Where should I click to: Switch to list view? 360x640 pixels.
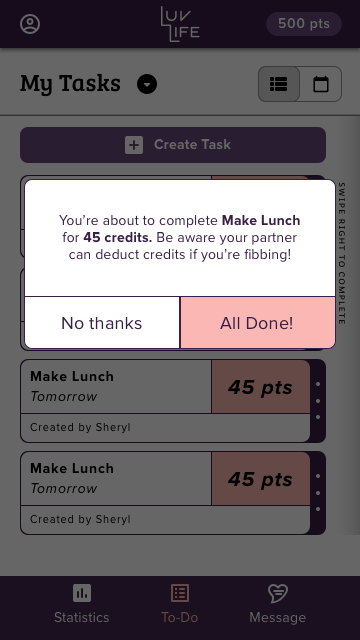279,84
